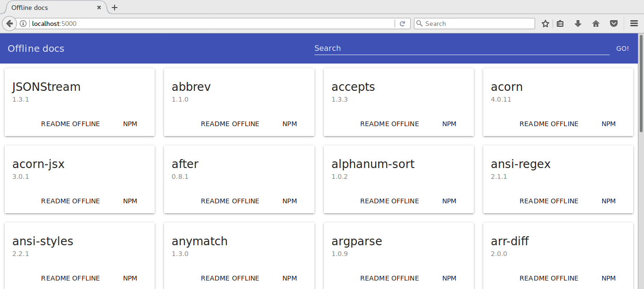Click the JSONStream card title
Screen dimensions: 644x289
click(46, 87)
